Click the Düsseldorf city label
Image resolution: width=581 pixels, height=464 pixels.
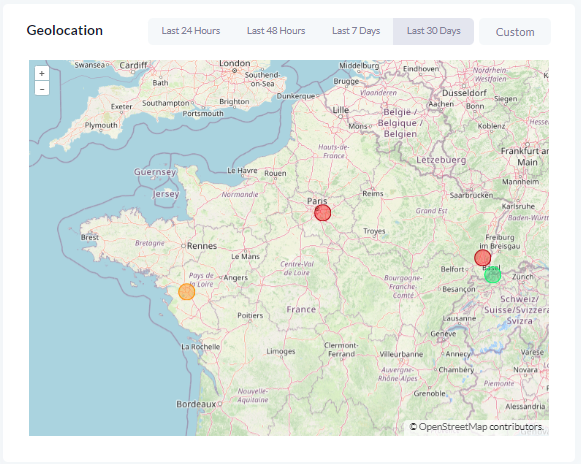(464, 93)
